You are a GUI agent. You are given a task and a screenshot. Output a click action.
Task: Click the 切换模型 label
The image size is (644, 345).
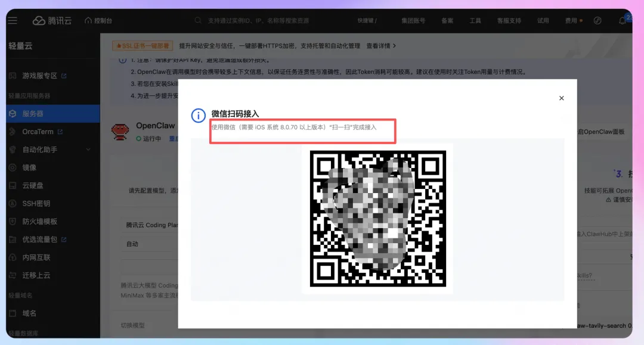pos(132,325)
